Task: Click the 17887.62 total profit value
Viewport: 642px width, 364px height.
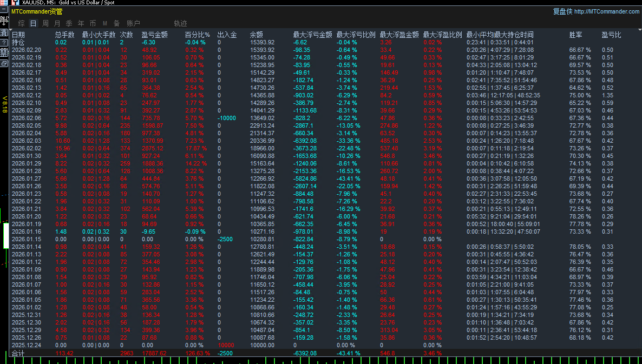Action: [x=154, y=353]
